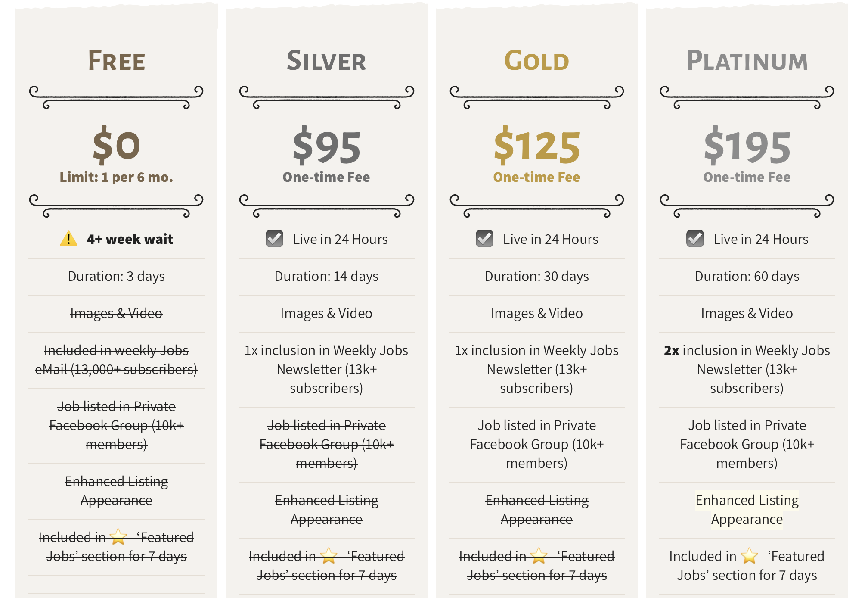This screenshot has height=598, width=868.
Task: Click the $0 price in Free plan
Action: pos(116,145)
